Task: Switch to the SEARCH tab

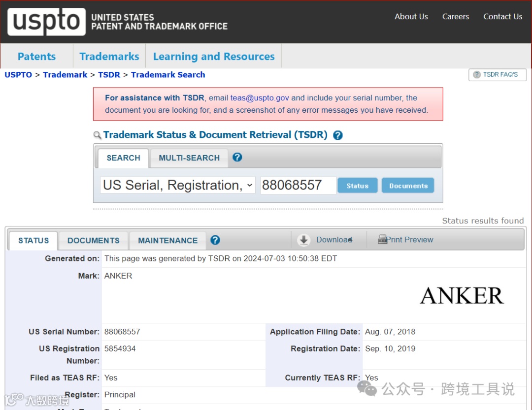Action: point(123,158)
